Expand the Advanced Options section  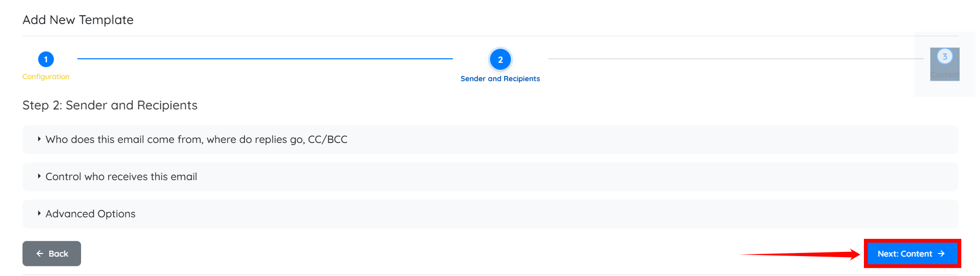(x=90, y=214)
